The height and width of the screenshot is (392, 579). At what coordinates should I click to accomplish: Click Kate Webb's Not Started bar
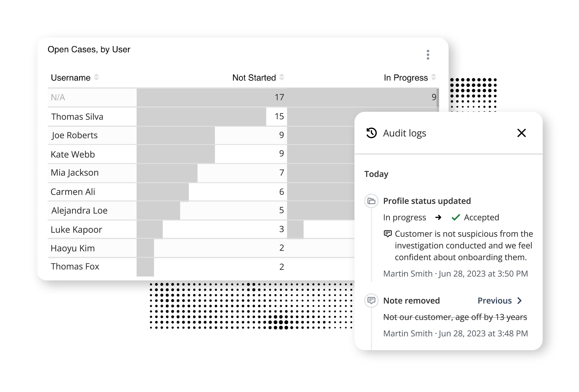coord(176,154)
